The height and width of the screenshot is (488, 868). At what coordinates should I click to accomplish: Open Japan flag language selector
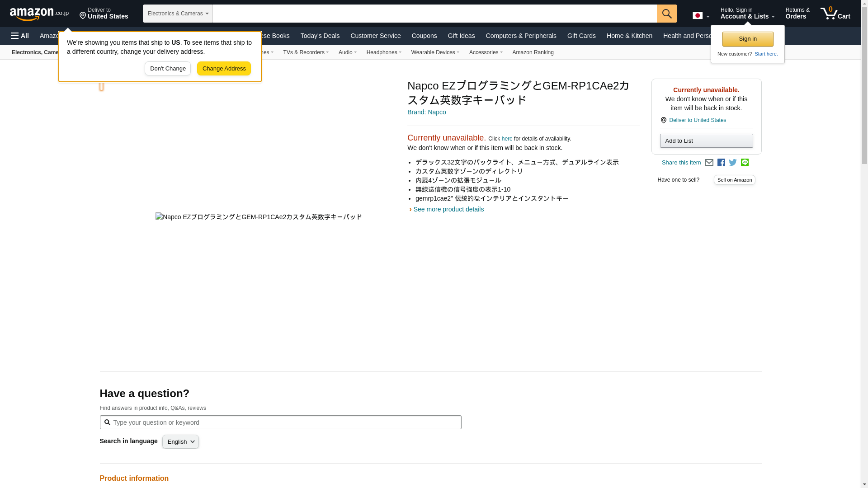coord(701,15)
